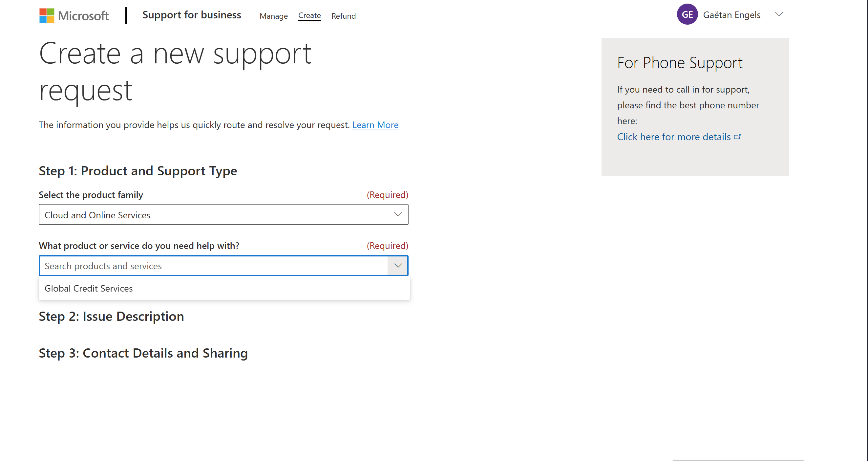Click the Gaëtan Engels account name

731,15
